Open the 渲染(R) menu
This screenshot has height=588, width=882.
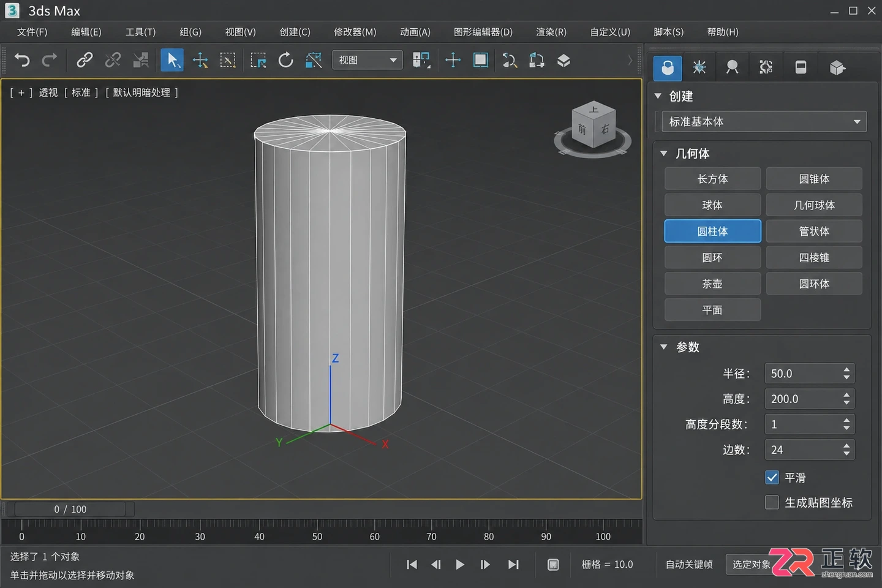click(x=551, y=32)
